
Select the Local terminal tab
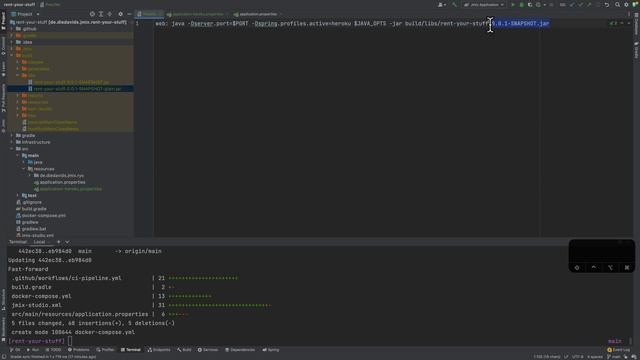click(39, 242)
